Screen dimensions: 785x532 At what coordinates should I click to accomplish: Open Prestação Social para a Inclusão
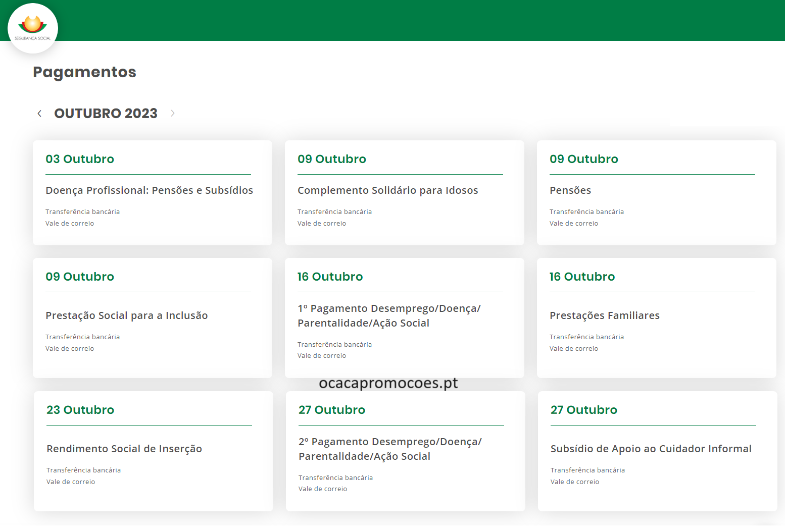(126, 315)
